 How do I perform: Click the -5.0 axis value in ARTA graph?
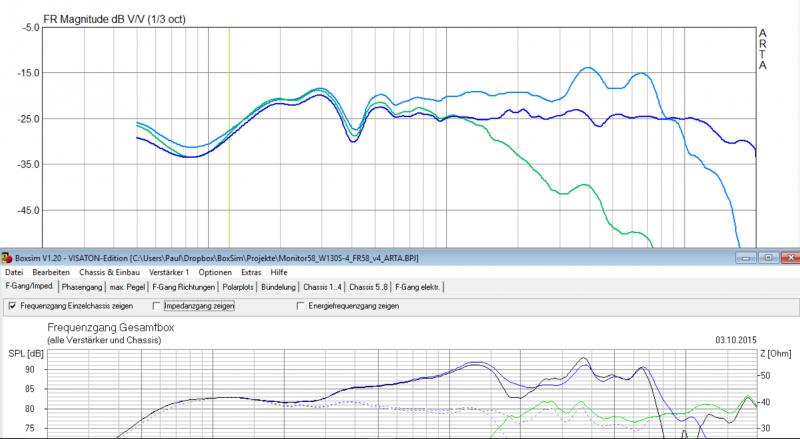(31, 27)
